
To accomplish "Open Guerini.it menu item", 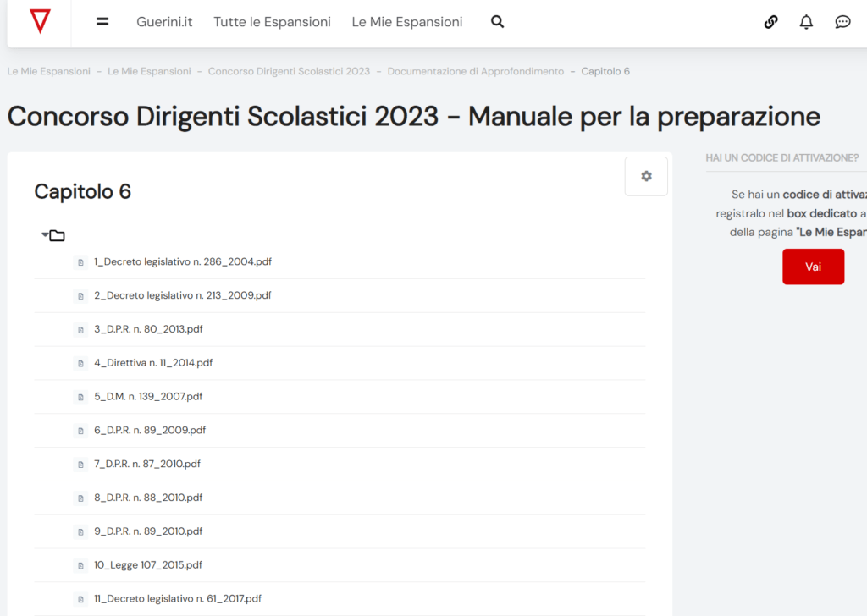I will (x=164, y=22).
